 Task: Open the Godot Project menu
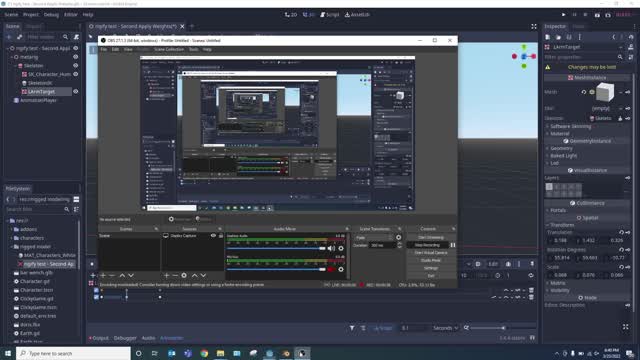pos(31,14)
